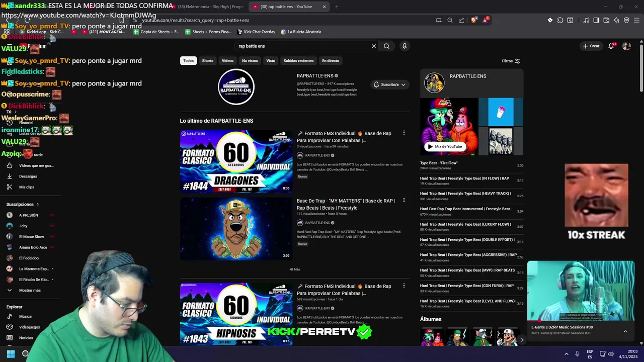Viewport: 644px width, 362px height.
Task: Open Leo AI sparkle icon
Action: (616, 20)
